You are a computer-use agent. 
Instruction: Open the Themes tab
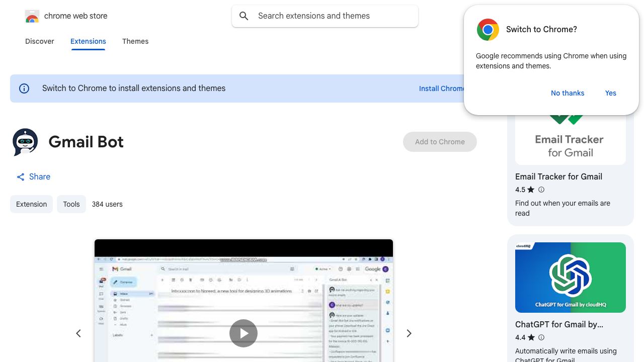[135, 41]
